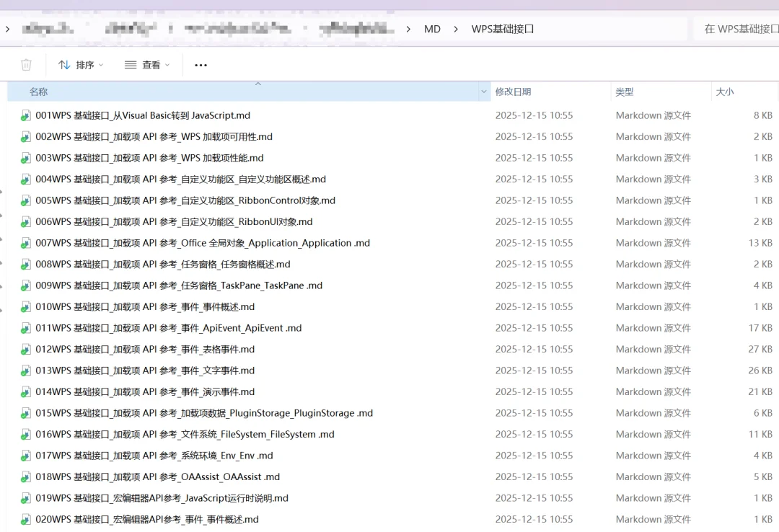Viewport: 779px width, 532px height.
Task: Click file icon of 006WPS RibbonUI对象.md
Action: [x=26, y=222]
